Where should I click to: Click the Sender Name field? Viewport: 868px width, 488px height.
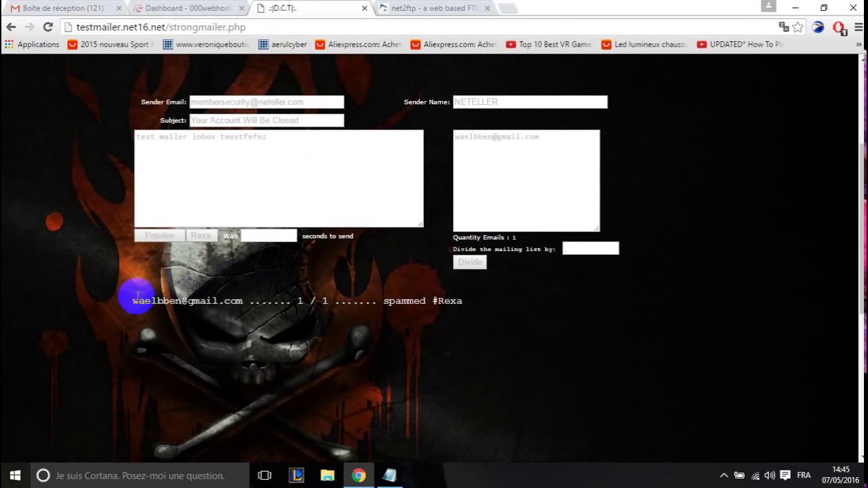(530, 102)
